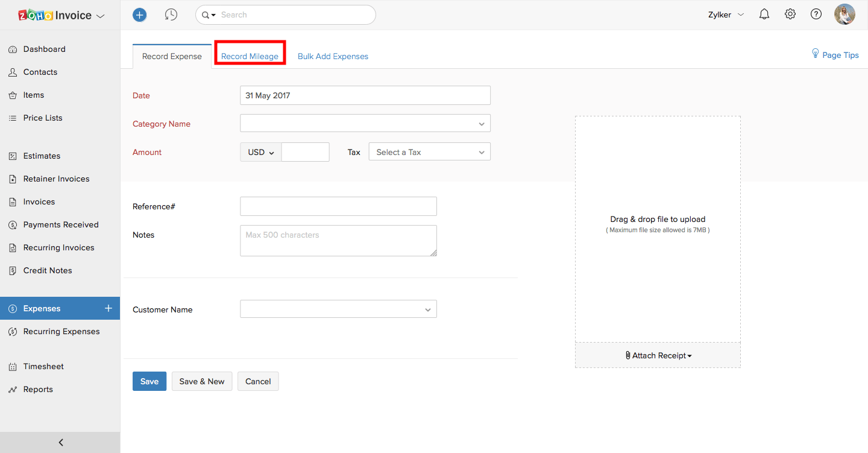Open the user profile avatar
Screen dimensions: 868x453
click(x=844, y=14)
